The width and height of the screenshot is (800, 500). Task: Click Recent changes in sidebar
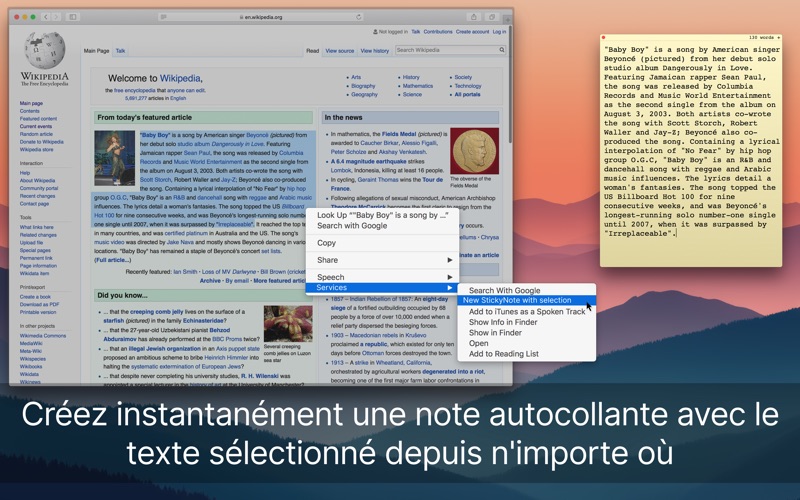(37, 196)
